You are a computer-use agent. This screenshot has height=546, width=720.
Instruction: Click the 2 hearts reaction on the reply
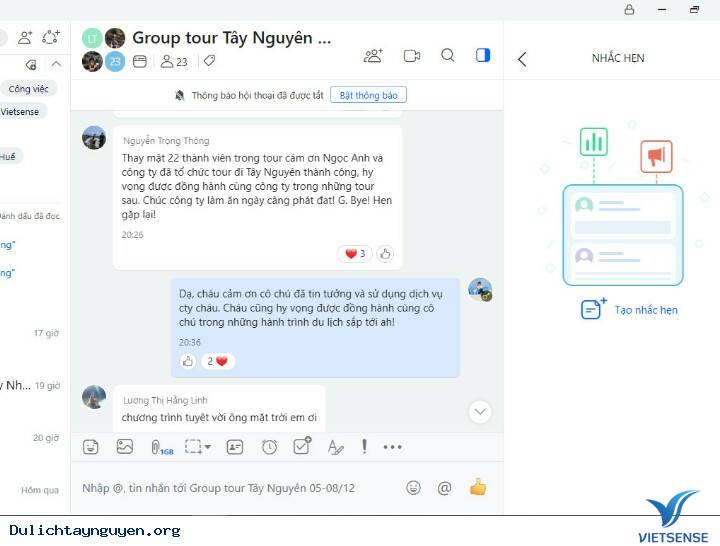218,361
